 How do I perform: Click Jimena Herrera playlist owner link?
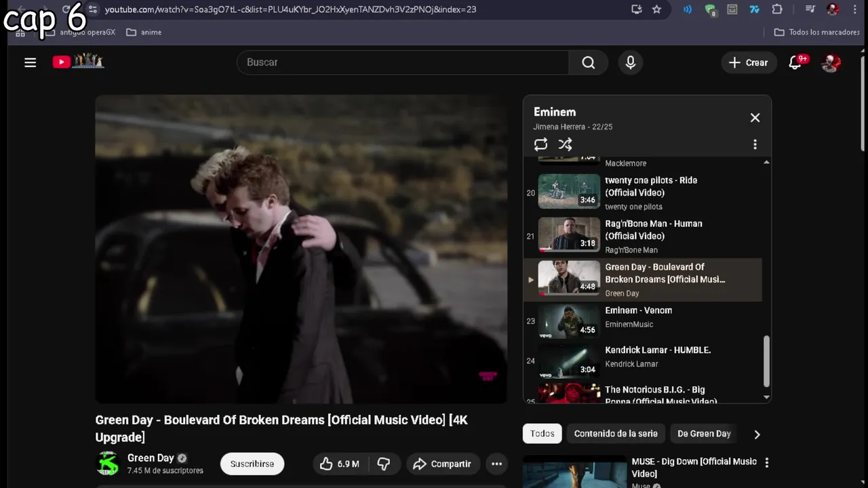tap(560, 127)
